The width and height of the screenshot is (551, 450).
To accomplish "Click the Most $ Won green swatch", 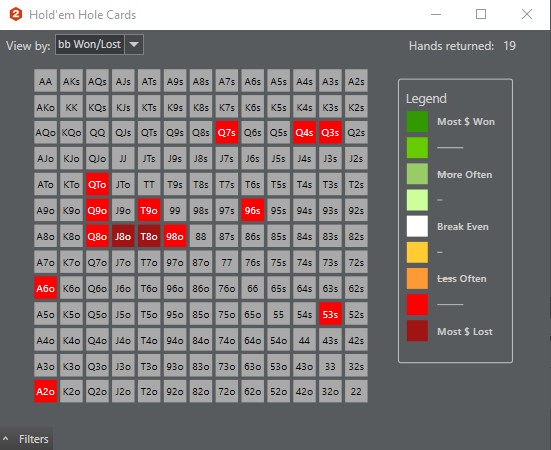I will pyautogui.click(x=417, y=122).
